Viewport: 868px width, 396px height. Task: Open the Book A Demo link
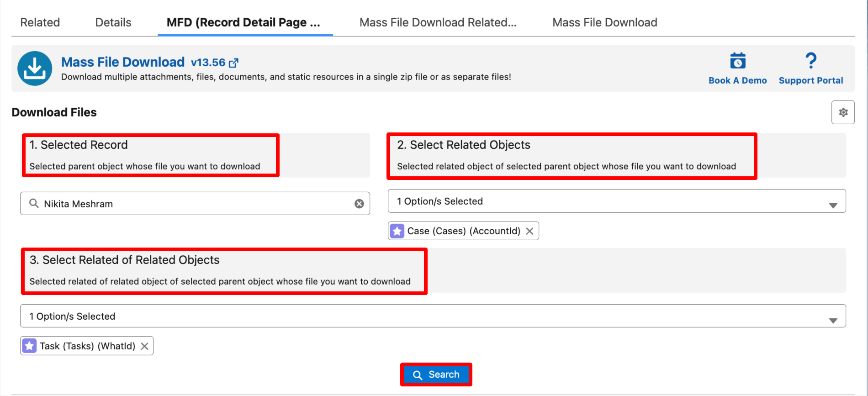738,80
